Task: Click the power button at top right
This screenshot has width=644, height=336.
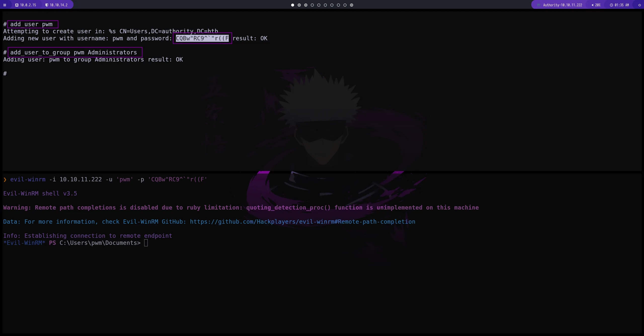Action: [x=639, y=5]
